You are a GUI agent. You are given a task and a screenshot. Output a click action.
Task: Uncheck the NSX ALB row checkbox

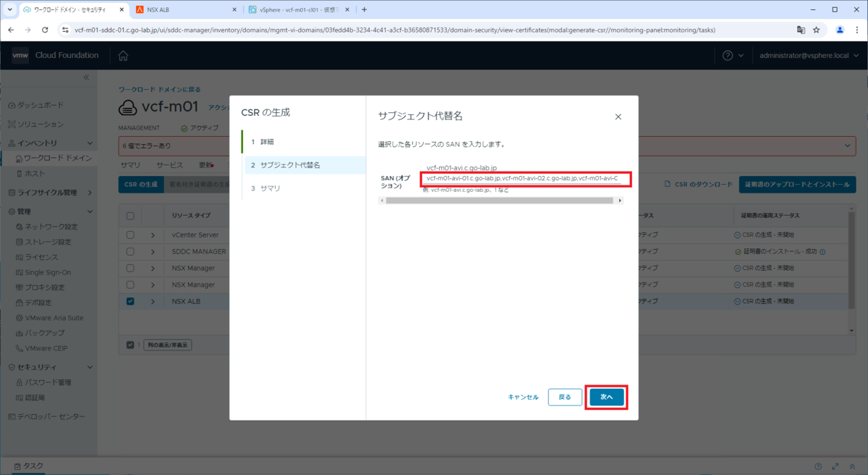[130, 301]
